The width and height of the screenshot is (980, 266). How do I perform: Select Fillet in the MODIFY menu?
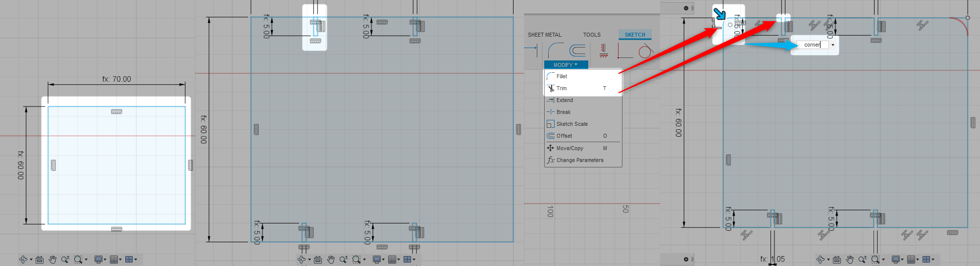coord(583,76)
